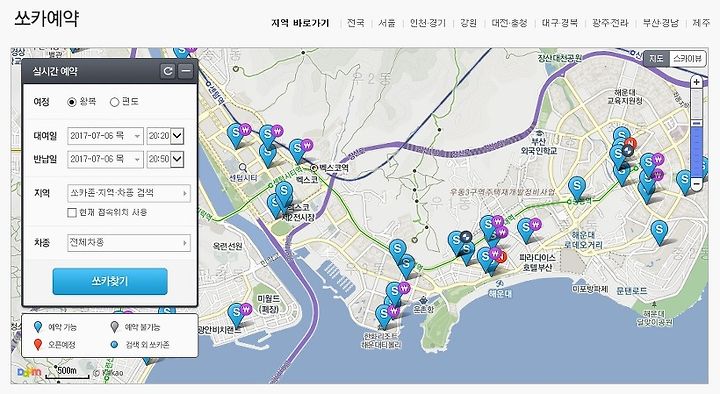The height and width of the screenshot is (394, 720).
Task: Click the Daum map logo
Action: [x=29, y=372]
